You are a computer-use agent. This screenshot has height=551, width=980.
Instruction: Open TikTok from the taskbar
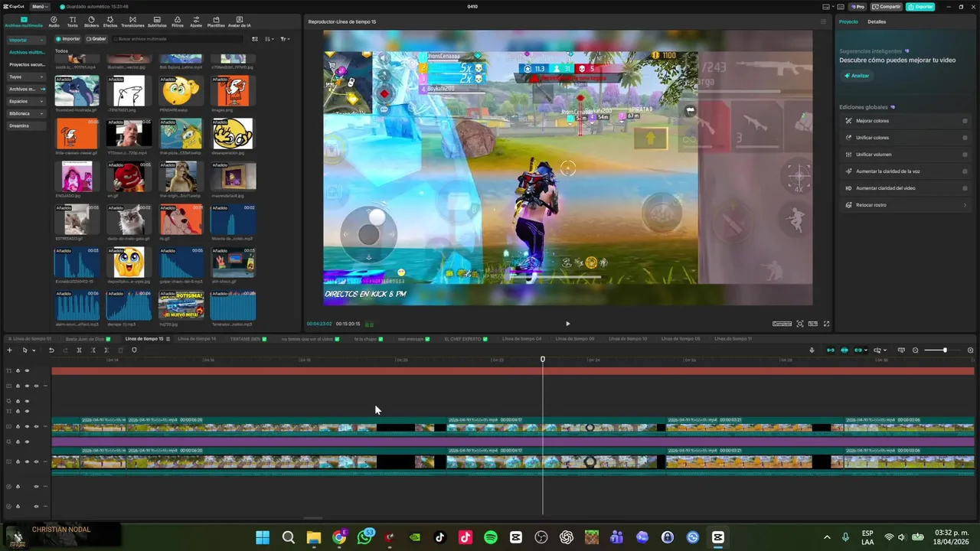point(440,537)
